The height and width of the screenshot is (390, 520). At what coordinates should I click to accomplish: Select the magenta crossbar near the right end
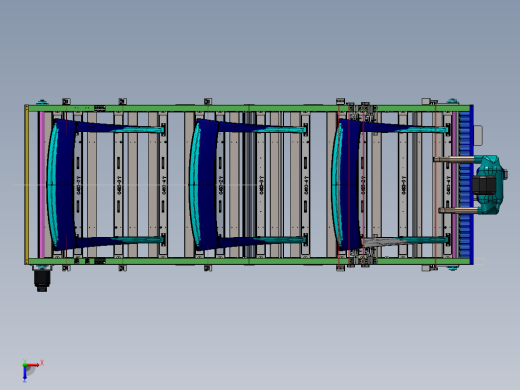click(x=455, y=185)
